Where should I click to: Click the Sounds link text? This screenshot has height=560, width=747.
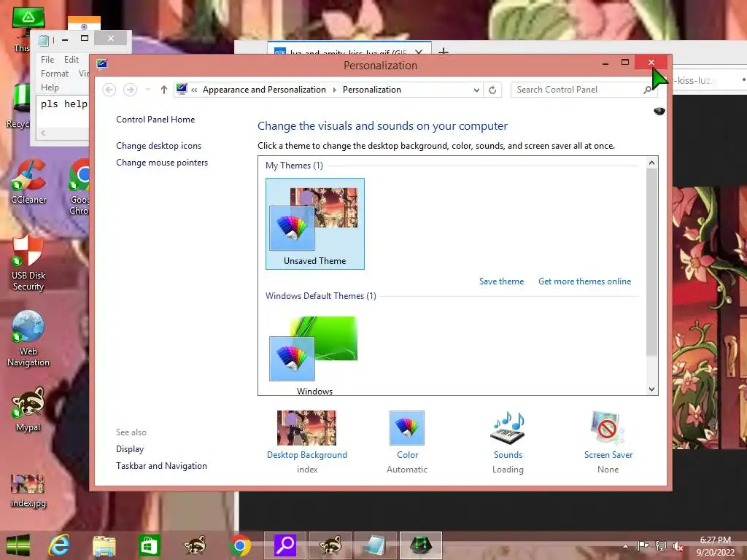[x=508, y=455]
